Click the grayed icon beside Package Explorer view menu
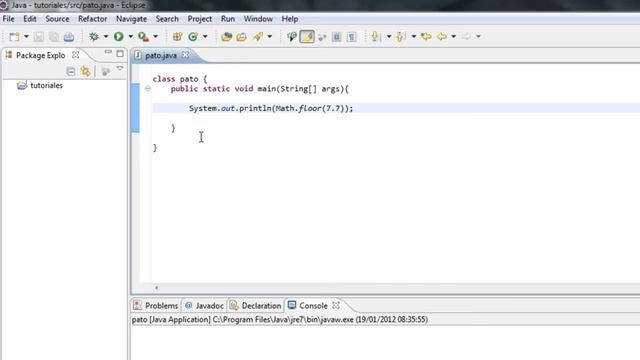Image resolution: width=640 pixels, height=360 pixels. 106,72
